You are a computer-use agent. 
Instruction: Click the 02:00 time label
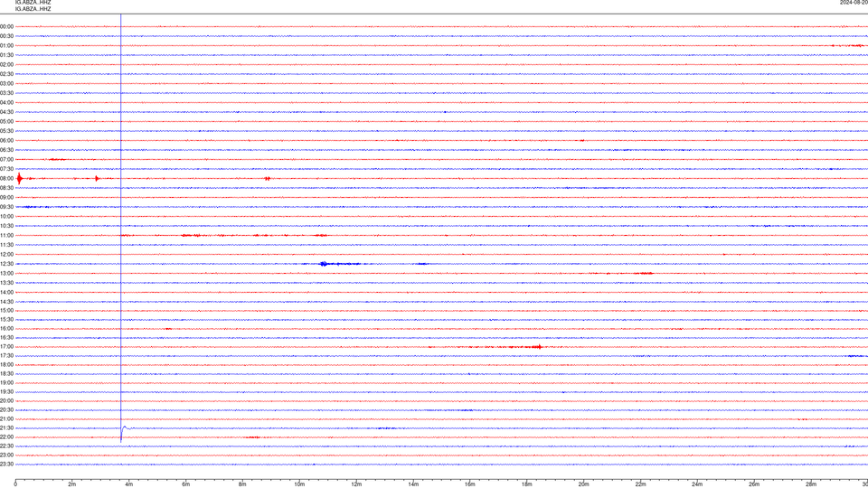click(6, 64)
